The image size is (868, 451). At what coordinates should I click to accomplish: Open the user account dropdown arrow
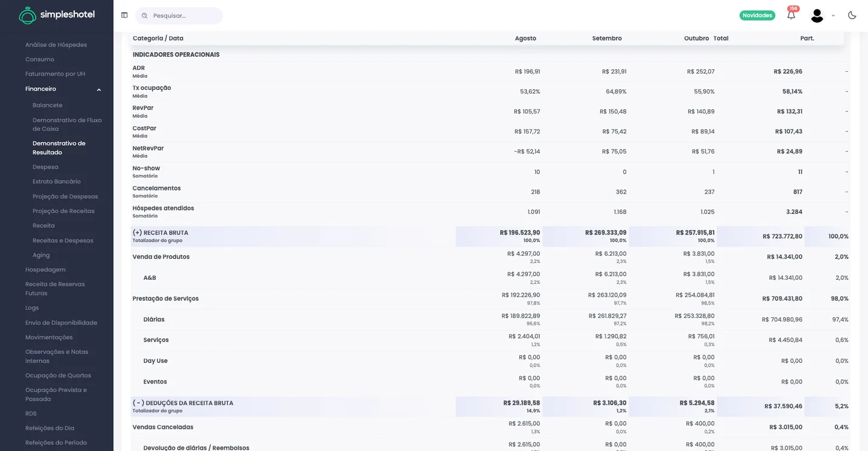click(833, 16)
